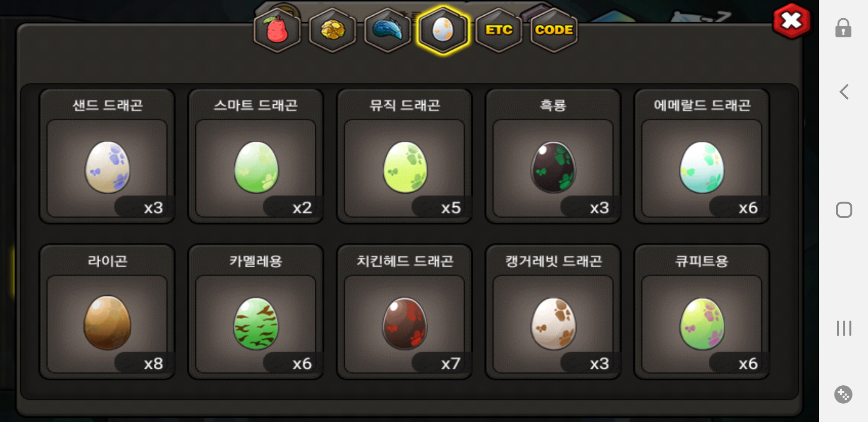Pick the 라이곤 brown egg

[x=107, y=312]
